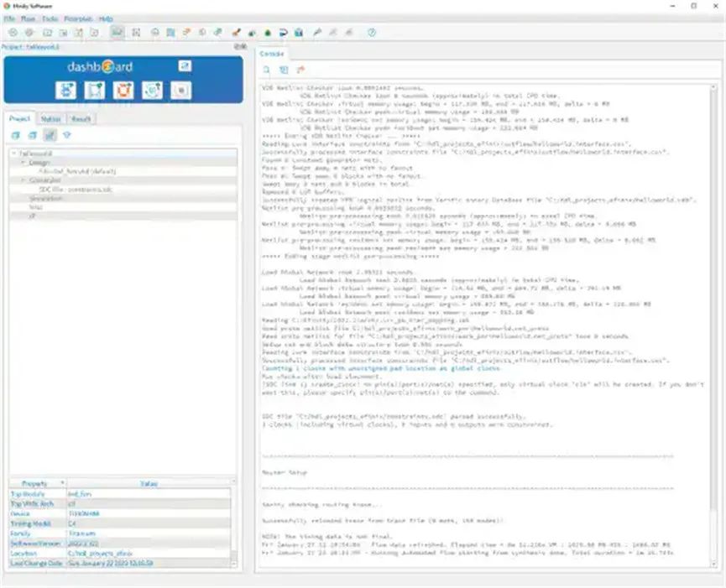Switch to the Result tab
The width and height of the screenshot is (726, 588).
point(81,119)
